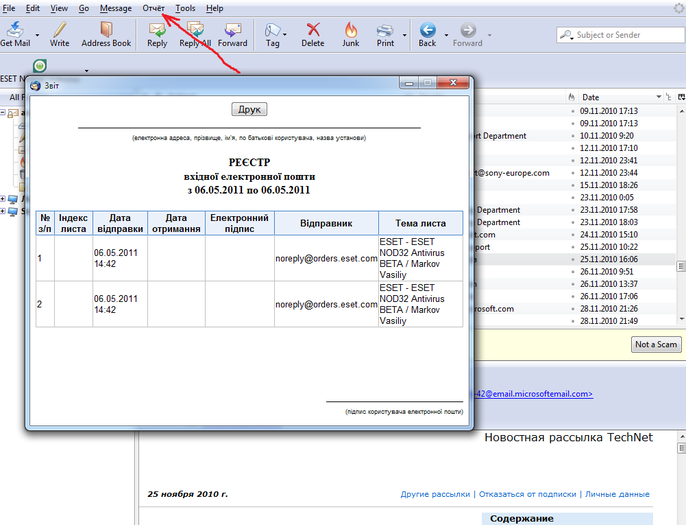
Task: Collapse the top account in folder tree
Action: [x=3, y=113]
